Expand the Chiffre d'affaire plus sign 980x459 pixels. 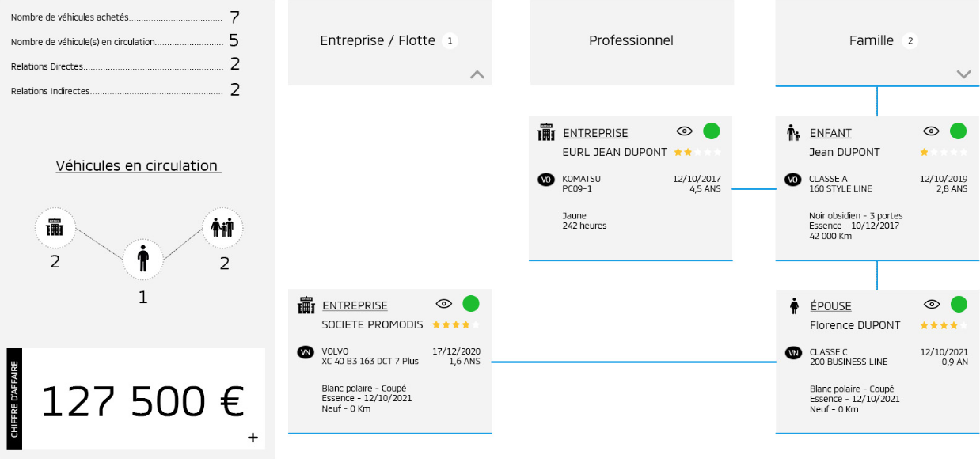point(253,438)
